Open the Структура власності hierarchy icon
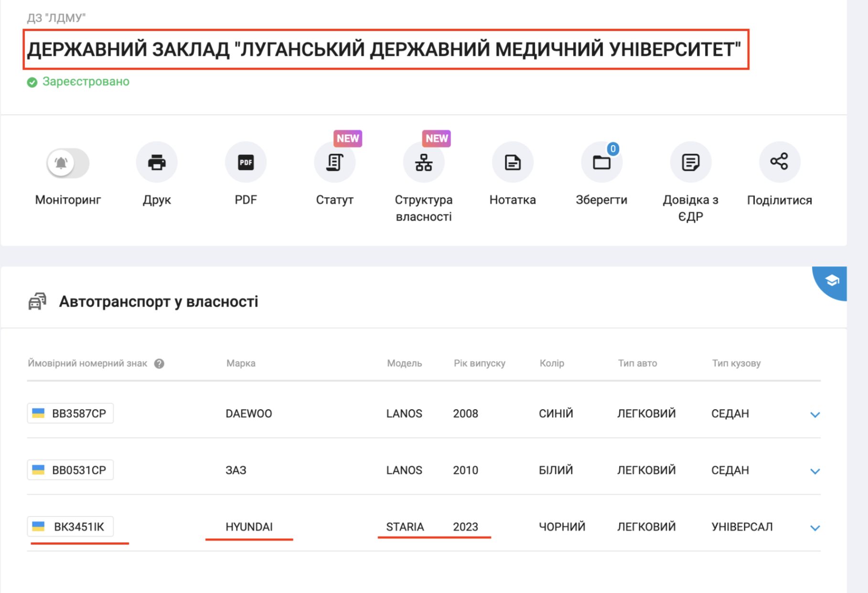Image resolution: width=868 pixels, height=593 pixels. pos(424,162)
